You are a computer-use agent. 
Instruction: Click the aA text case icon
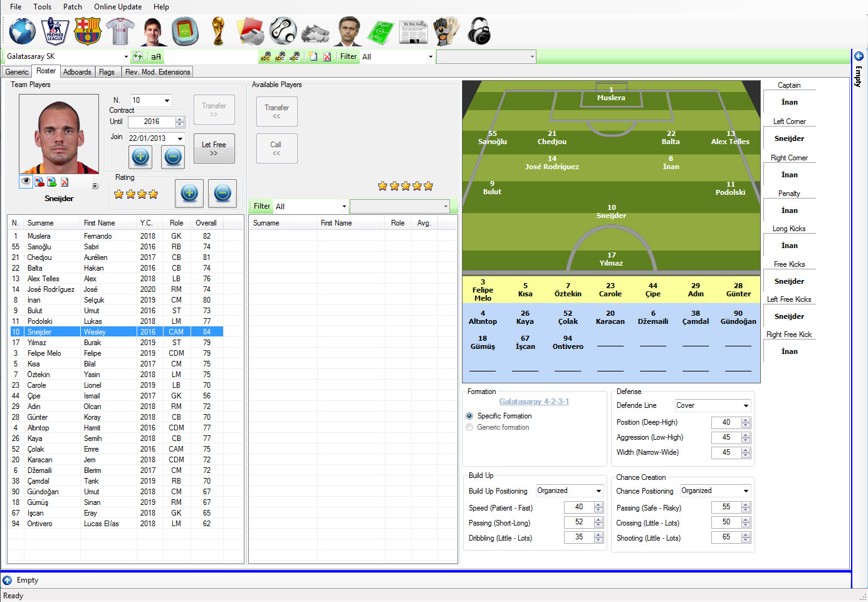(156, 56)
